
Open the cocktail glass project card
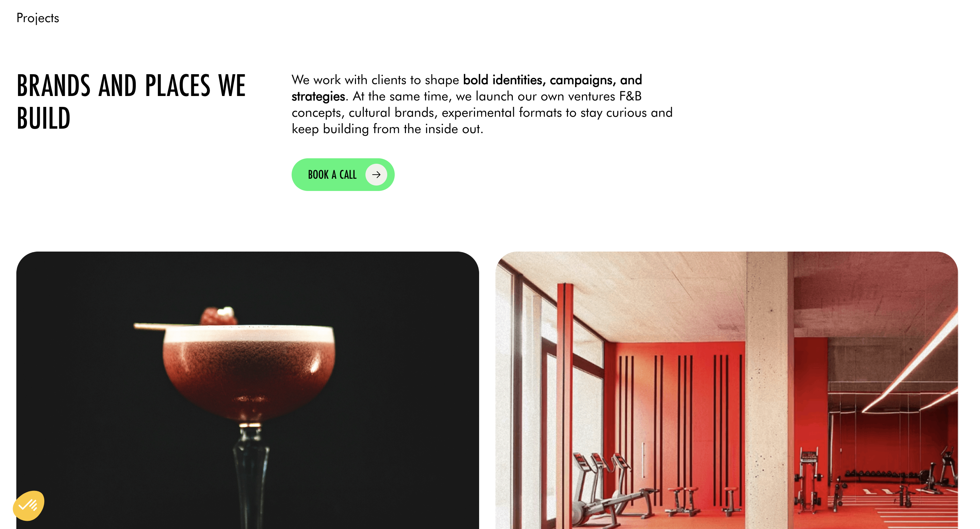point(248,390)
